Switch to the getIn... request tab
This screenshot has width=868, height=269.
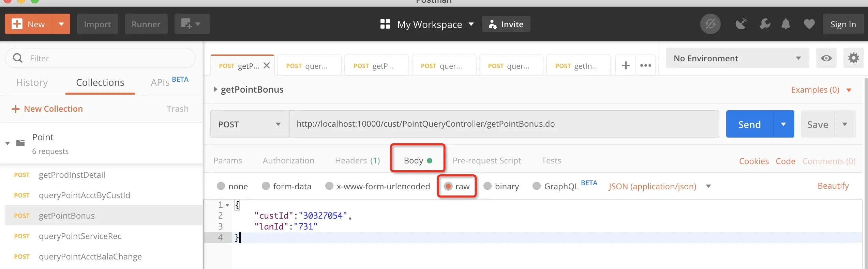point(579,65)
